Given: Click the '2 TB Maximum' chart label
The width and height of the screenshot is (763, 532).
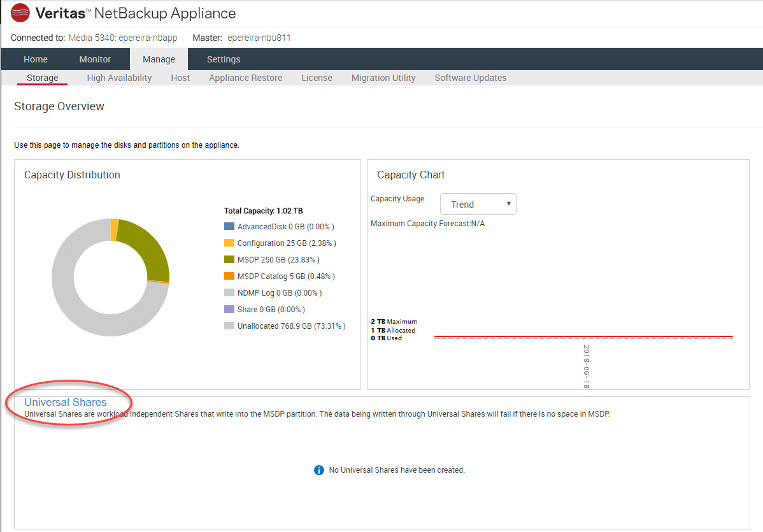Looking at the screenshot, I should pyautogui.click(x=394, y=321).
